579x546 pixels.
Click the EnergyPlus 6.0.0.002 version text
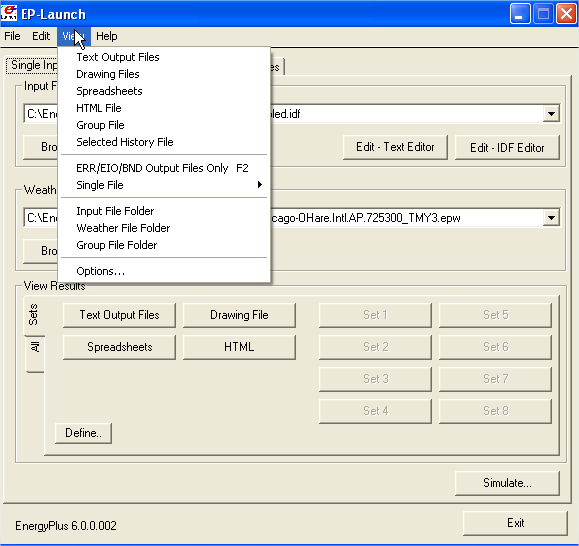[x=66, y=526]
